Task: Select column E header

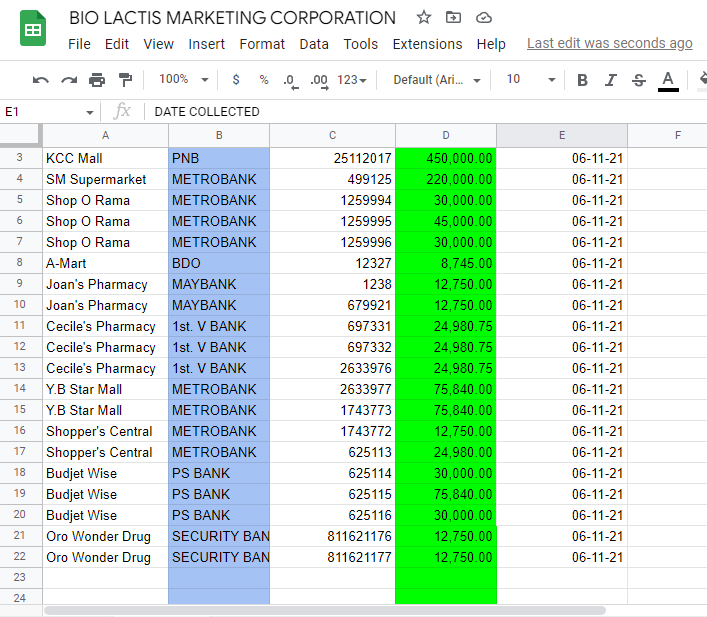Action: 562,135
